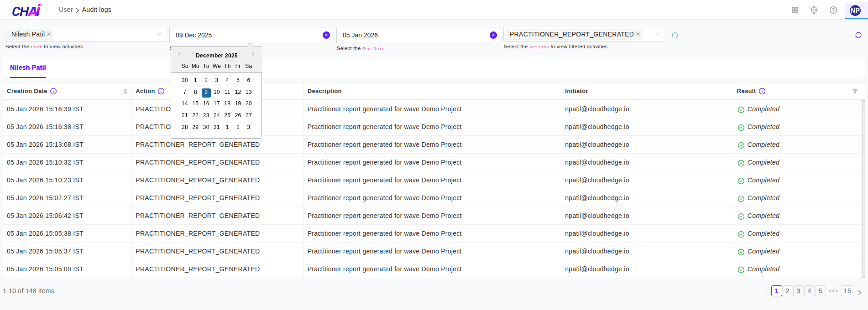Viewport: 868px width, 310px height.
Task: Click the refresh icon at far right
Action: (x=858, y=35)
